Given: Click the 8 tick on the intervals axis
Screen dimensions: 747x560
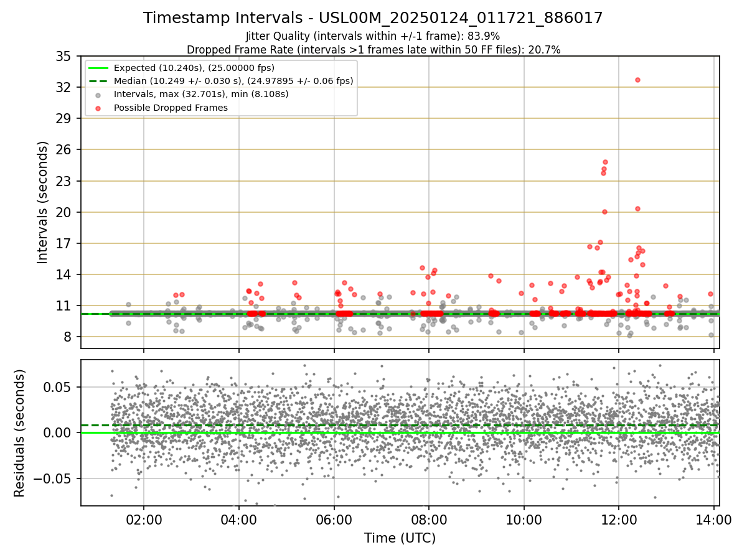Looking at the screenshot, I should click(x=67, y=337).
